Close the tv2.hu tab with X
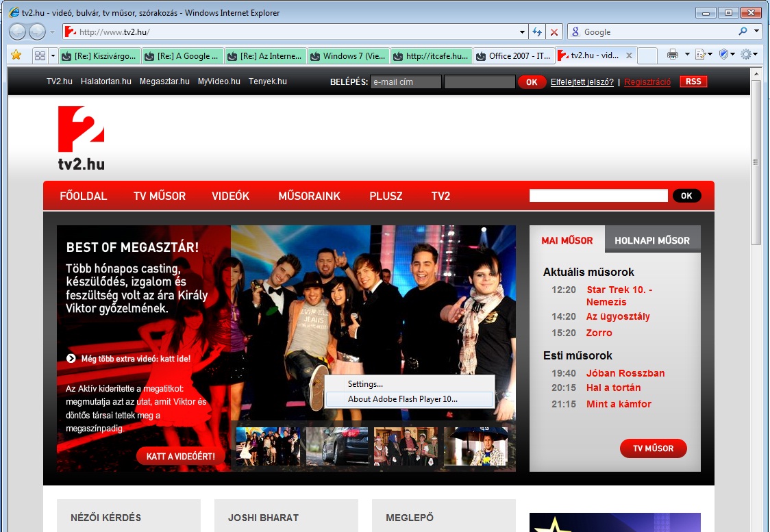Viewport: 770px width, 532px height. (x=629, y=55)
